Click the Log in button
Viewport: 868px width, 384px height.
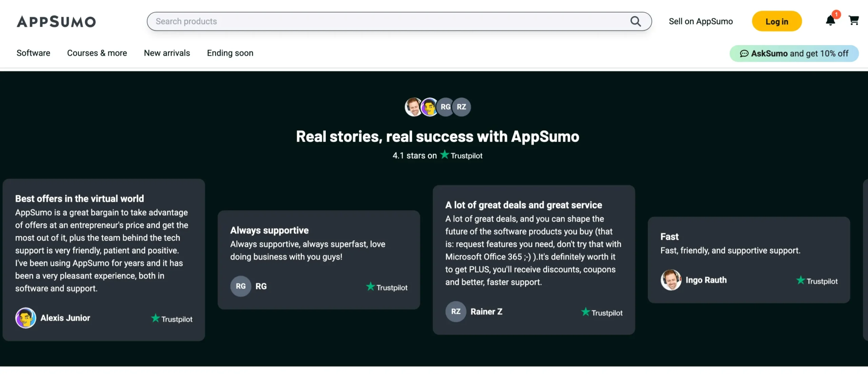tap(777, 21)
